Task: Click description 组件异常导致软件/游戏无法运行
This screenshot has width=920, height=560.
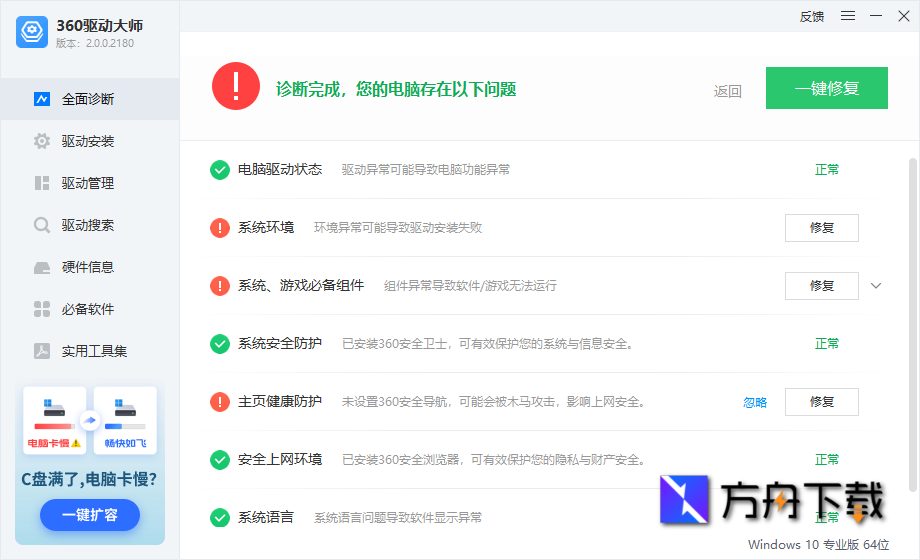Action: (471, 286)
